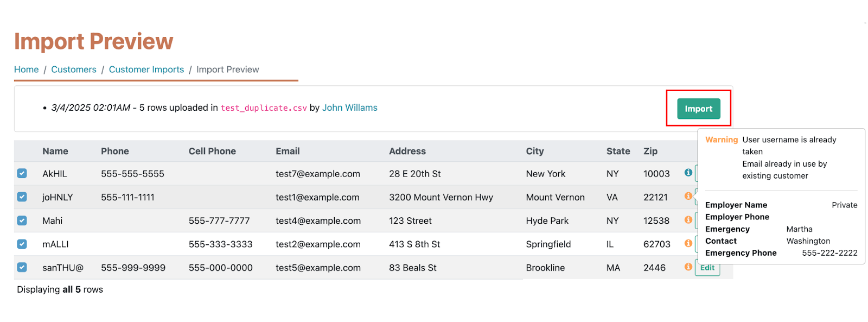Click the orange warning icon for mALLI

[688, 243]
